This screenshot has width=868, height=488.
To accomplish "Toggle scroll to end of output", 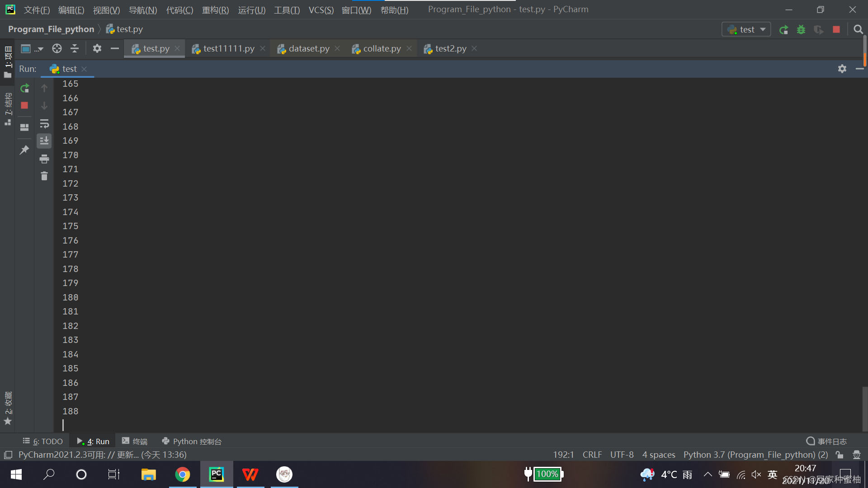I will pos(44,141).
